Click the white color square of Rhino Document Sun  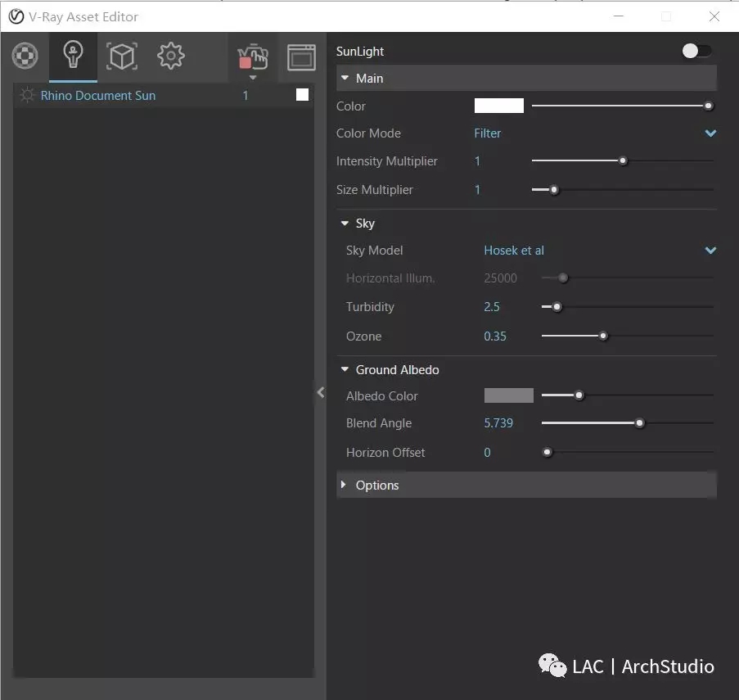[x=302, y=95]
